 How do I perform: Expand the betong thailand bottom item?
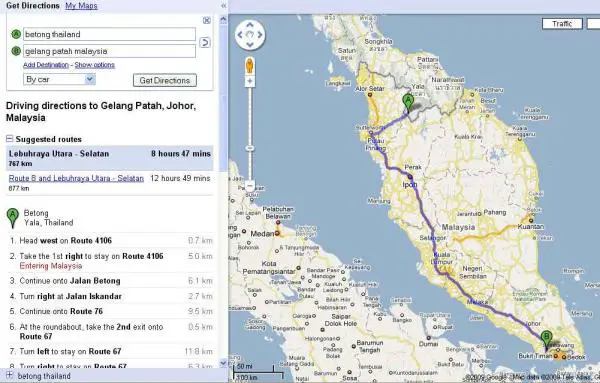[10, 375]
